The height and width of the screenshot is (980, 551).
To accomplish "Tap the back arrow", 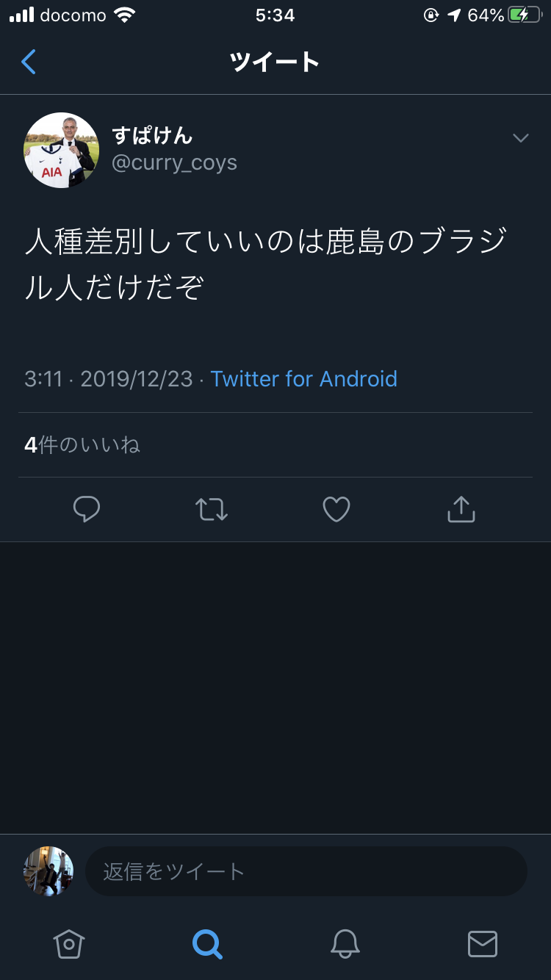I will pos(29,62).
